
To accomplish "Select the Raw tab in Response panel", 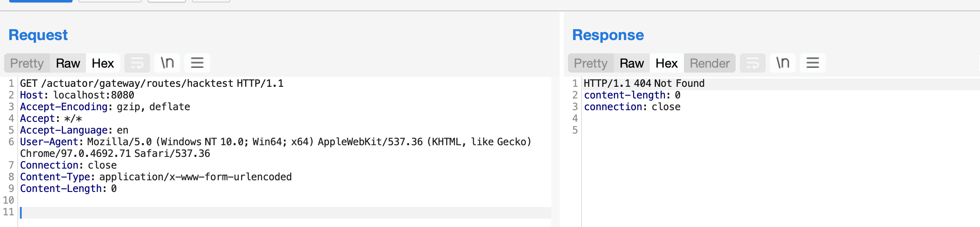I will click(x=632, y=63).
